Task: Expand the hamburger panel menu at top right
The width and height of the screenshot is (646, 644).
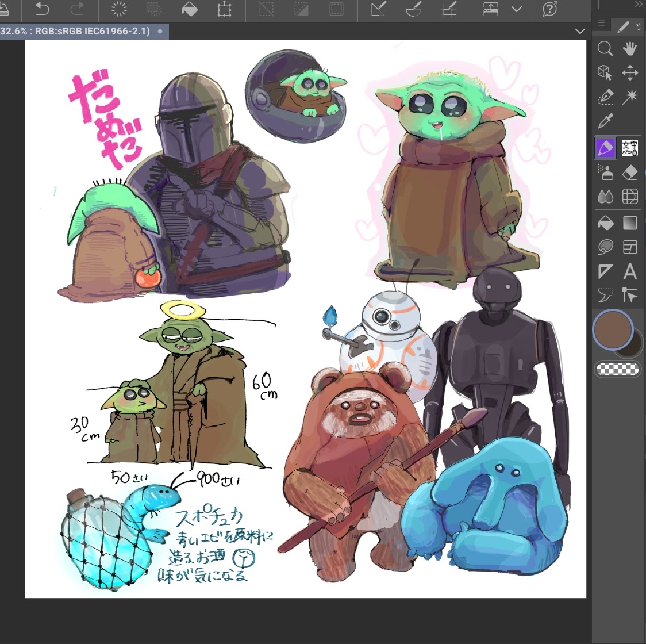Action: click(x=601, y=23)
